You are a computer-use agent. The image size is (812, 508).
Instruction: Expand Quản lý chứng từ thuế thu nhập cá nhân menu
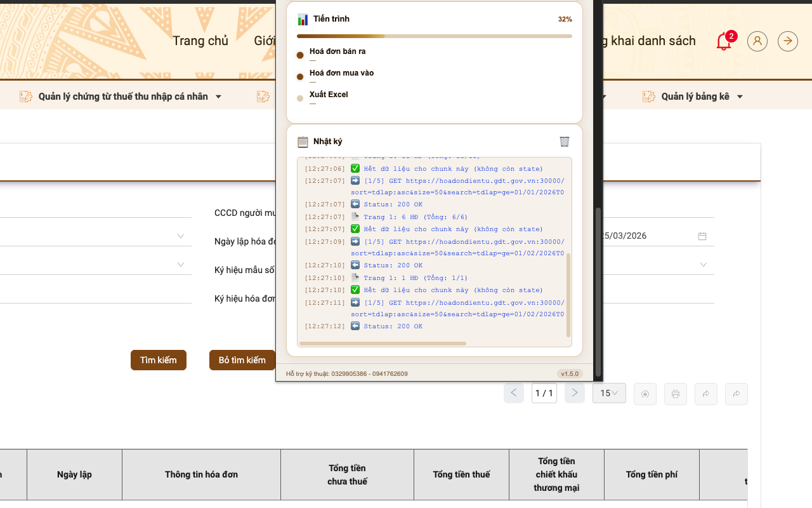coord(121,97)
